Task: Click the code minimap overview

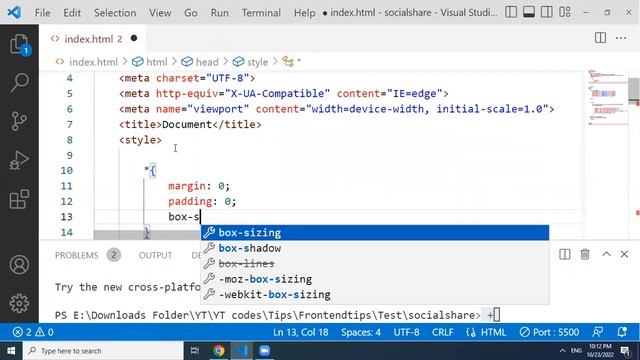Action: (x=607, y=98)
